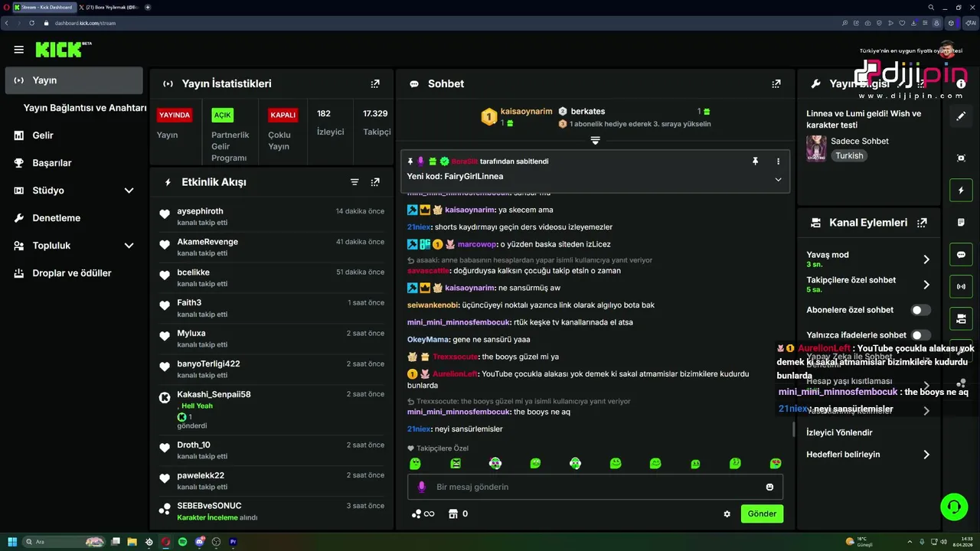Viewport: 980px width, 551px height.
Task: Open kaisaoynarim in the gift leaderboard
Action: pyautogui.click(x=526, y=112)
